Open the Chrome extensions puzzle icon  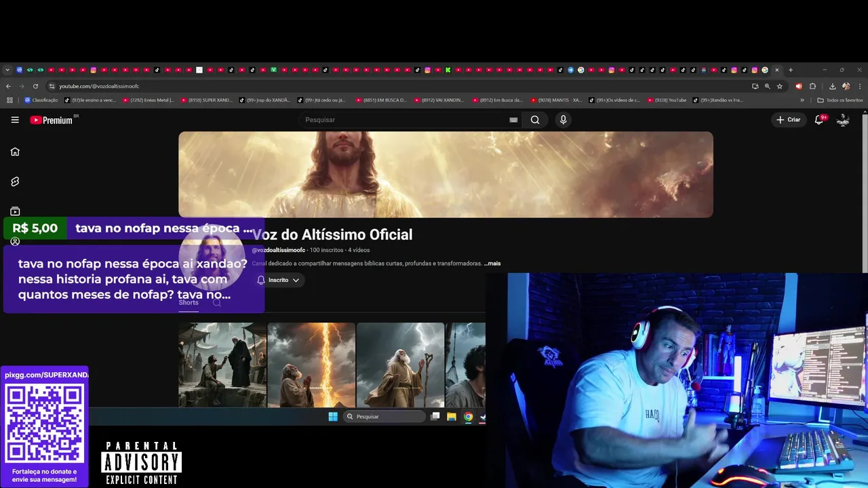[x=812, y=86]
